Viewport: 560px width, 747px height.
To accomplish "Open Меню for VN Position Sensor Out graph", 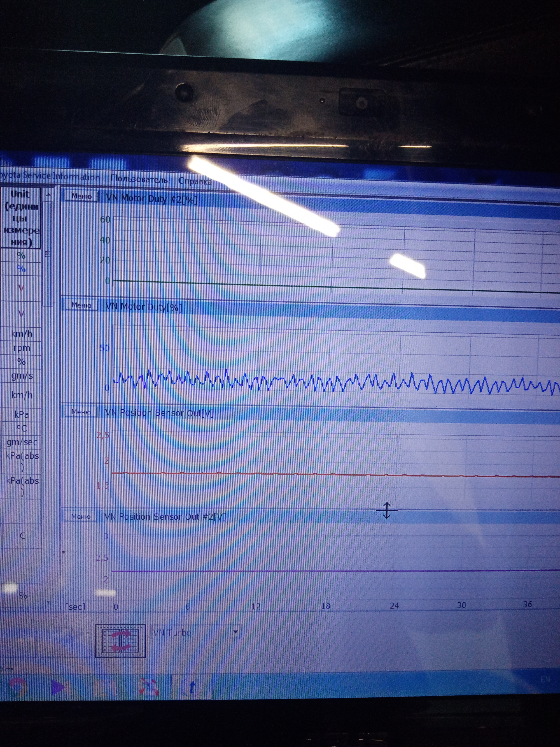I will point(81,412).
